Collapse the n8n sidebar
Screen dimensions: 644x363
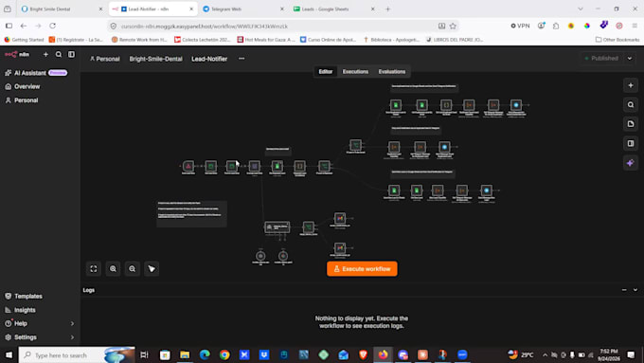point(71,54)
